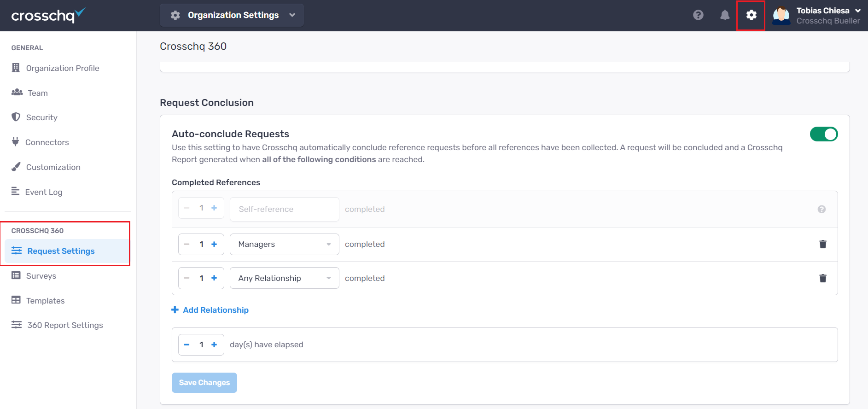Open the Surveys page

pos(41,276)
